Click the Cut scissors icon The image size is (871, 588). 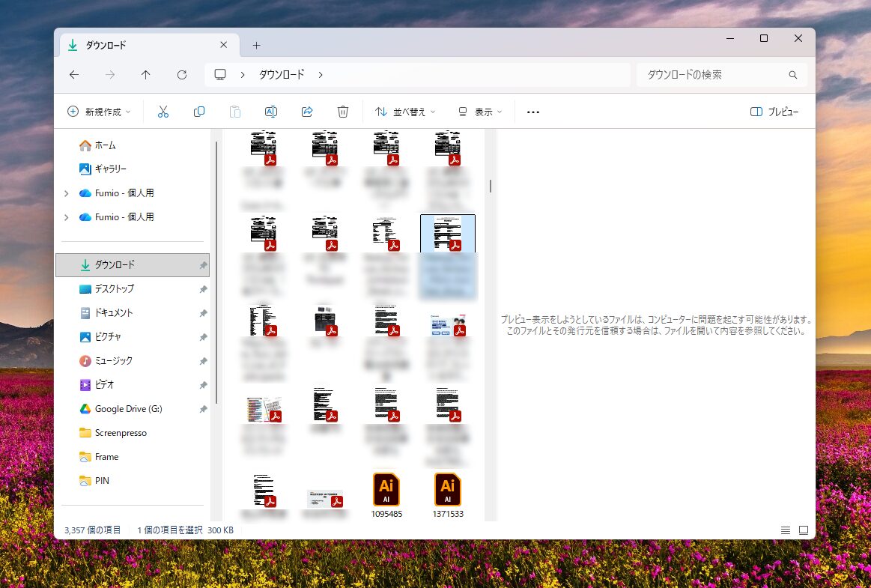click(163, 112)
